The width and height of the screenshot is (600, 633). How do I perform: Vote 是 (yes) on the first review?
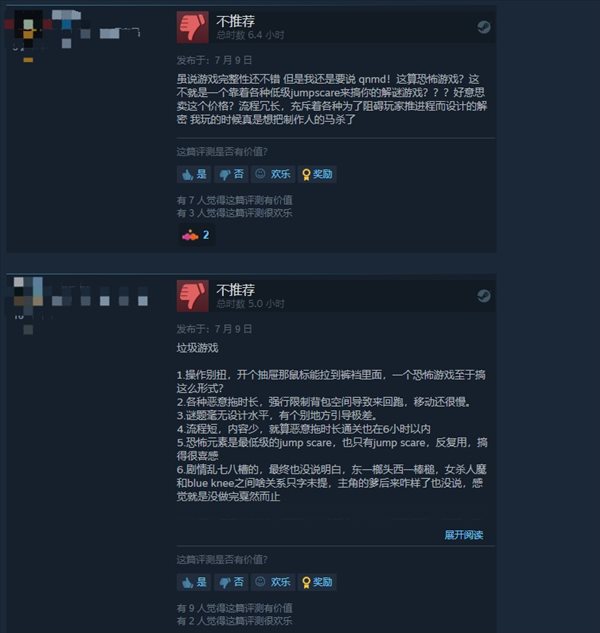(194, 174)
